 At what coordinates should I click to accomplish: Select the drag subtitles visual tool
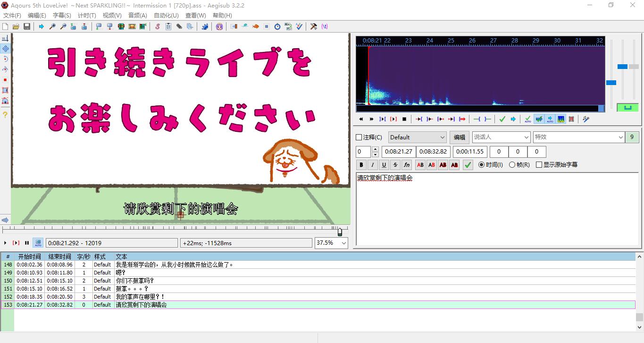pyautogui.click(x=5, y=49)
